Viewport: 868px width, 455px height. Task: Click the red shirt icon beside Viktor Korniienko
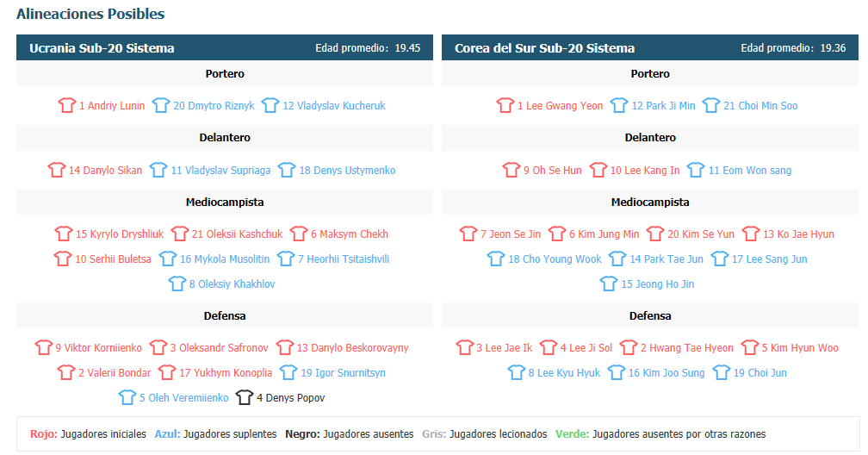43,347
